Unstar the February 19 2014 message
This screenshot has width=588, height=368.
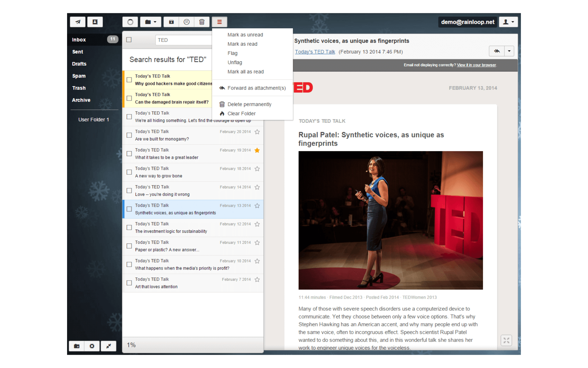click(257, 150)
